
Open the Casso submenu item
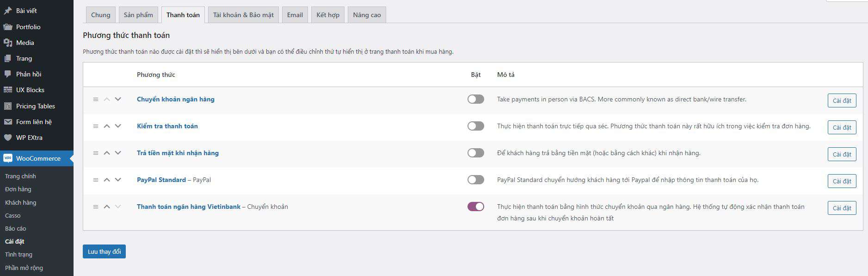12,215
